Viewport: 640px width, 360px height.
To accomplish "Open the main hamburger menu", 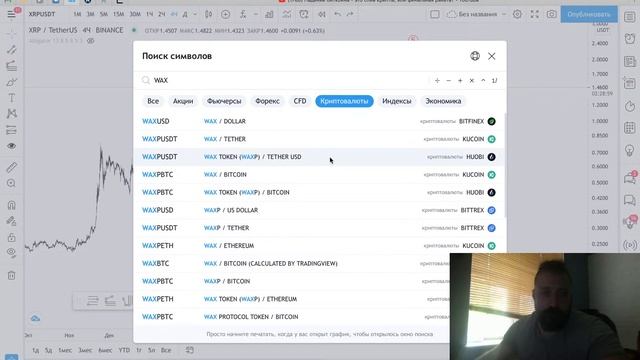I will pyautogui.click(x=11, y=14).
